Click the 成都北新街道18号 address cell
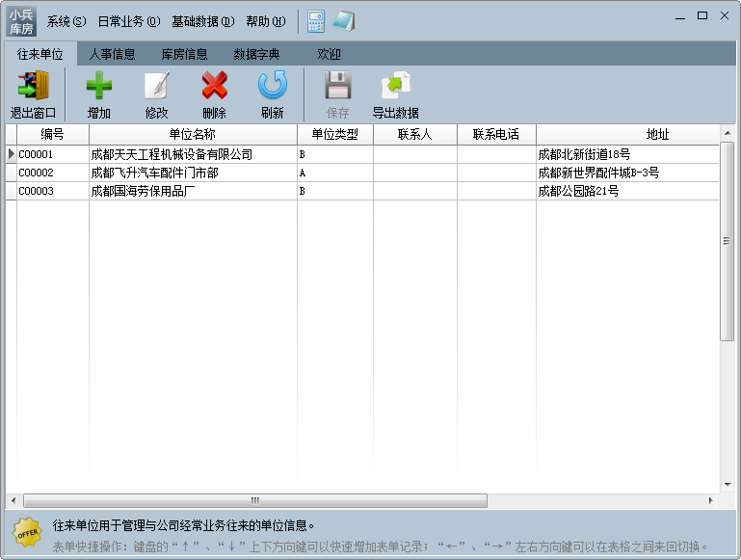741x560 pixels. click(627, 154)
